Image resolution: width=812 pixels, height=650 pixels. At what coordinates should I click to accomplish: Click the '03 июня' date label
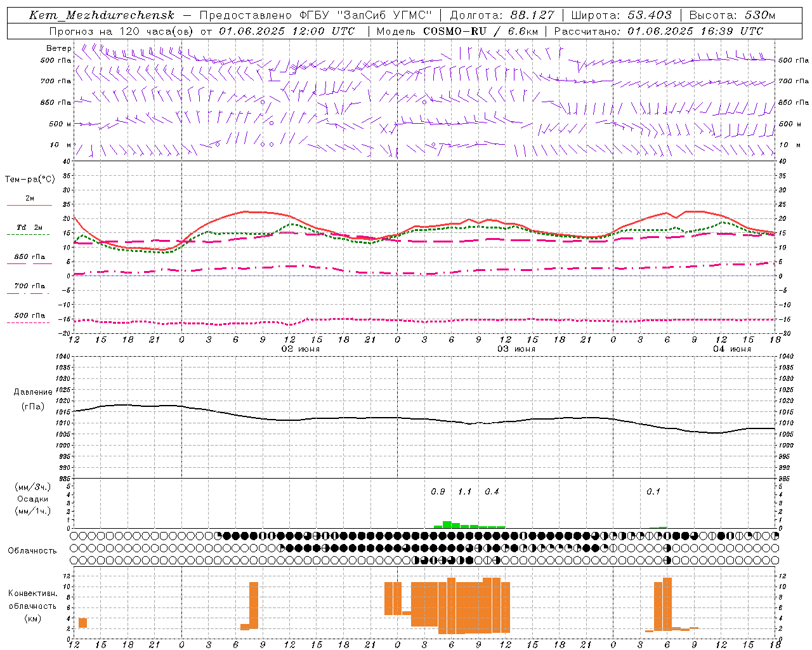516,349
